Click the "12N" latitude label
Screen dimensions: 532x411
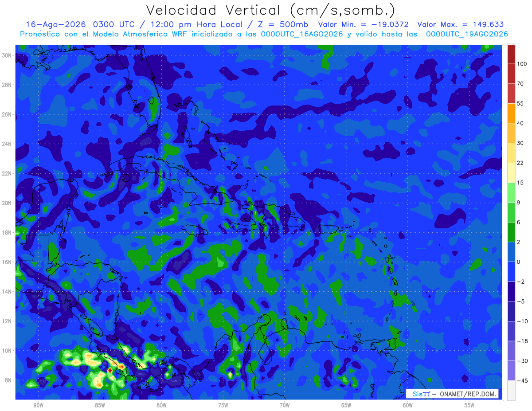point(8,321)
